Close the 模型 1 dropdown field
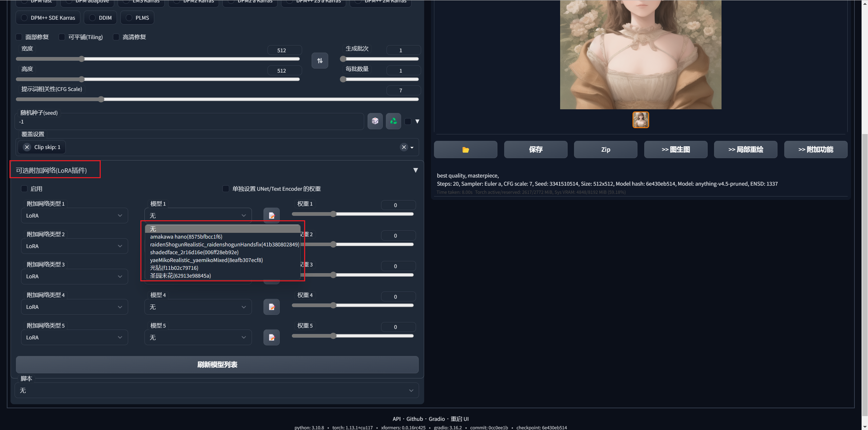The image size is (868, 430). (x=198, y=216)
